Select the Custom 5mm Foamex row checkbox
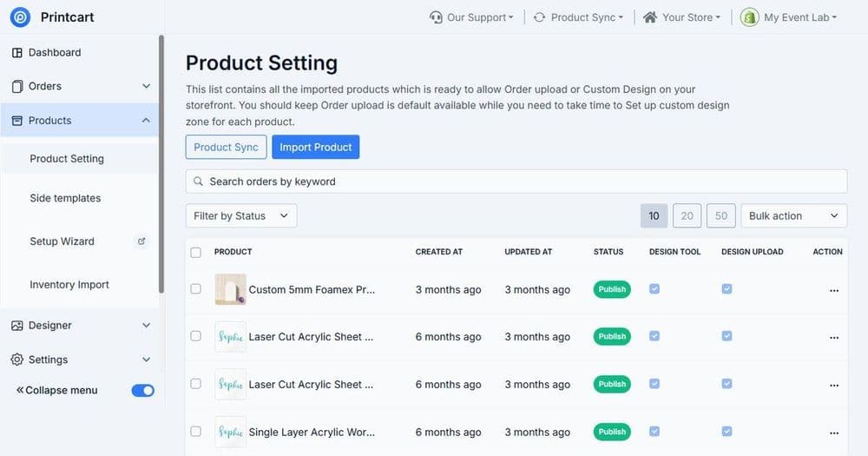 pos(195,288)
